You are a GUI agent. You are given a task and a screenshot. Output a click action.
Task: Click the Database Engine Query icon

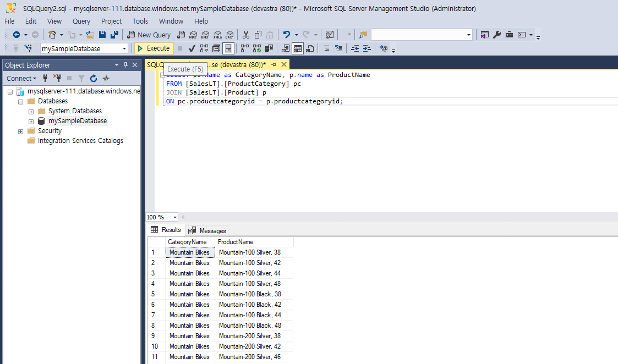pos(181,35)
